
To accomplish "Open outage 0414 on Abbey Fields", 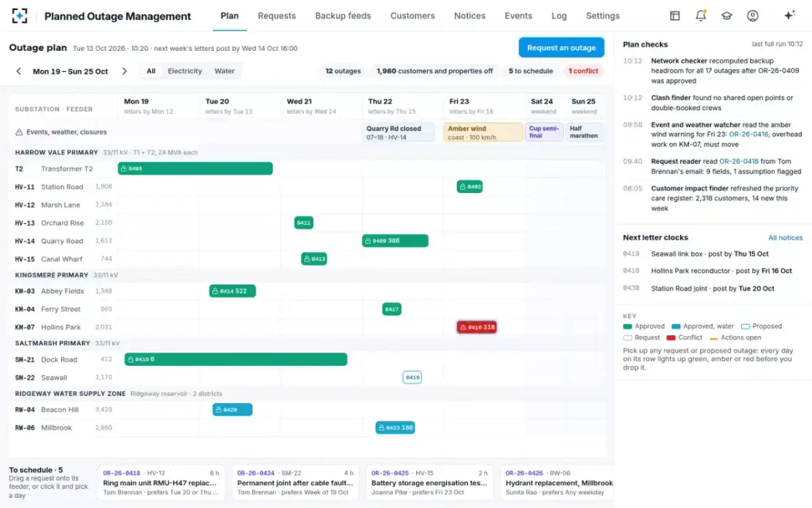I will tap(233, 291).
